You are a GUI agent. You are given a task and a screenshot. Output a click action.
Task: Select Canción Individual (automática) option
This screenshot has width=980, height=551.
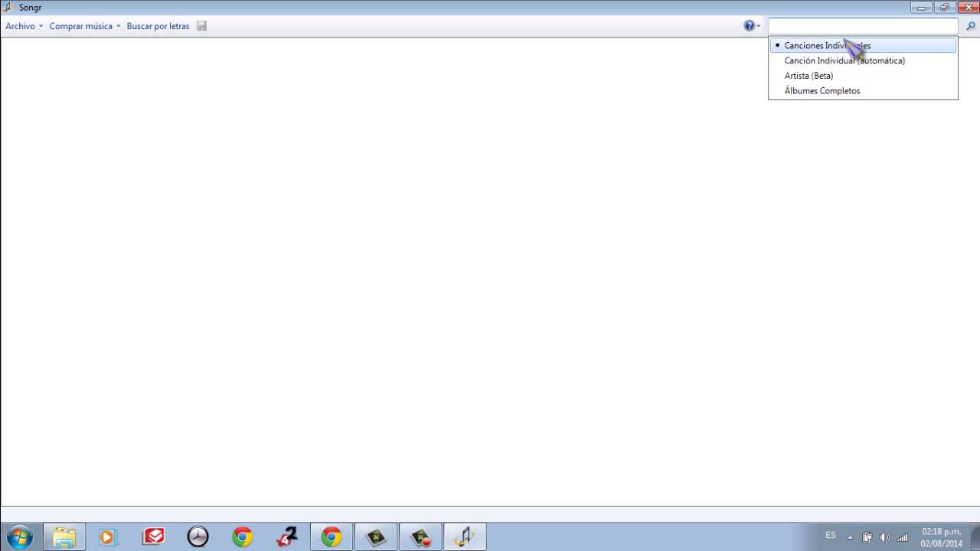863,60
